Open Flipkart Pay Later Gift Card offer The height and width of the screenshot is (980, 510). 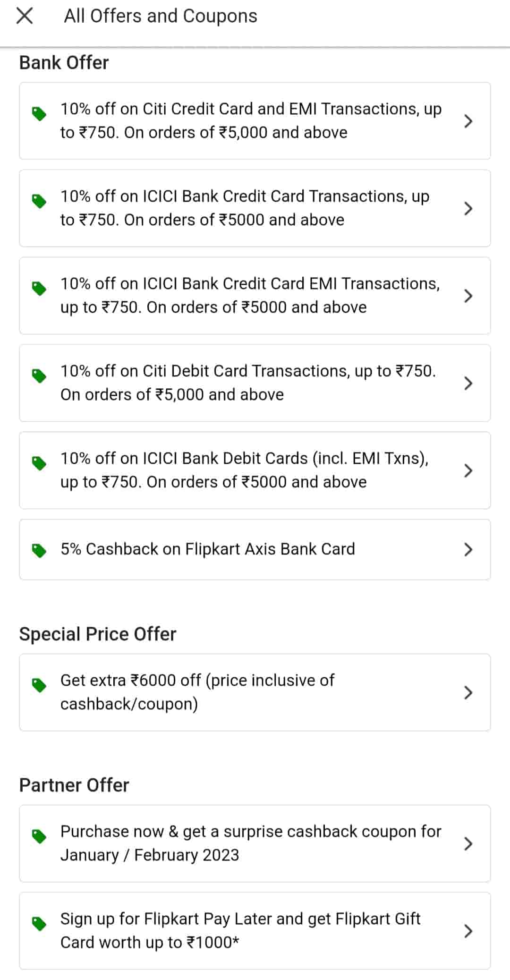(240, 931)
